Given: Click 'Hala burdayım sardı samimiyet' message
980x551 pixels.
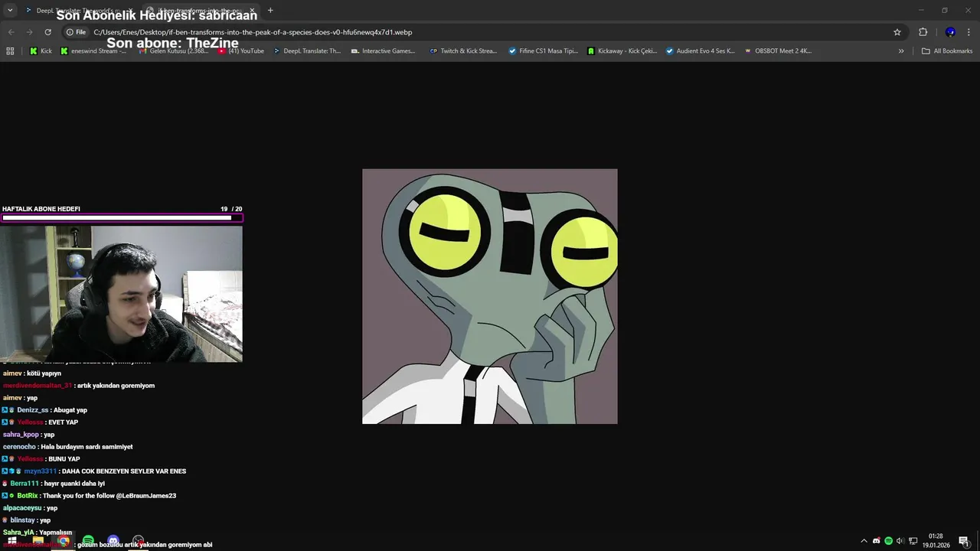Looking at the screenshot, I should 87,447.
